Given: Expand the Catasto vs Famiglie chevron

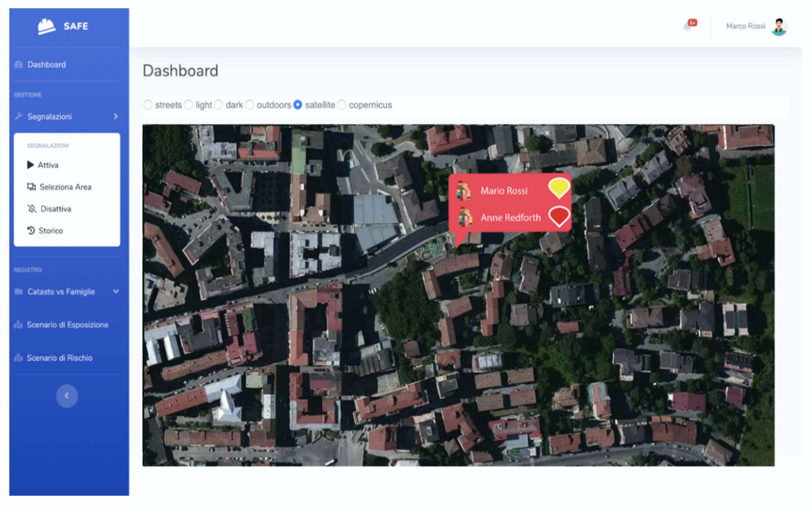Looking at the screenshot, I should pyautogui.click(x=116, y=291).
